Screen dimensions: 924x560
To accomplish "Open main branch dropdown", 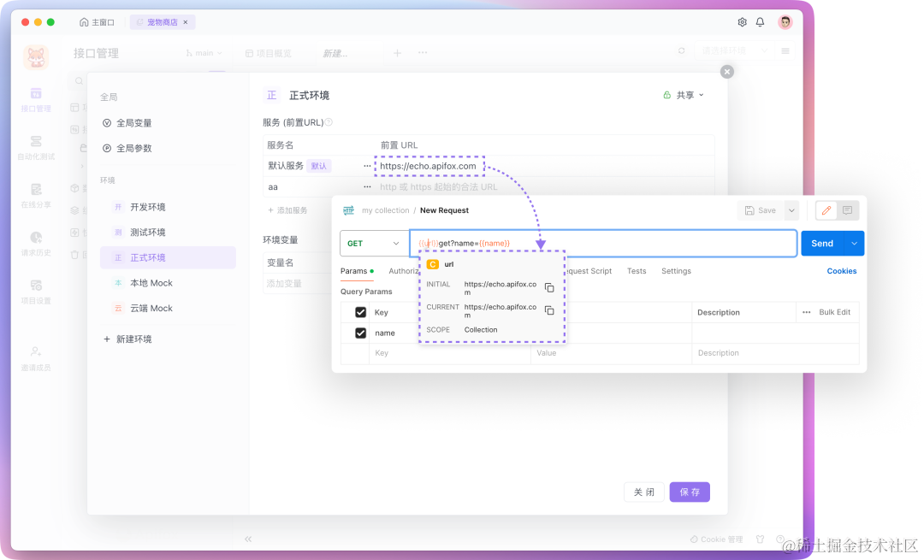I will click(204, 53).
